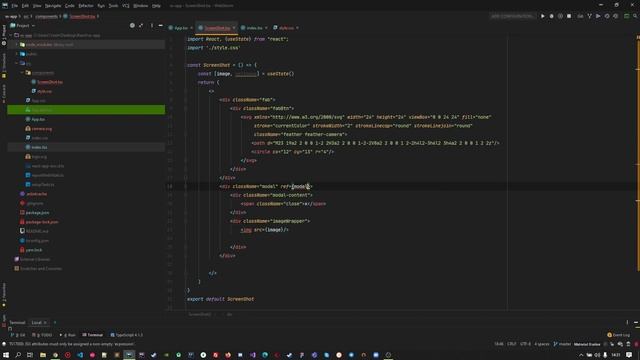The image size is (640, 360).
Task: Collapse the components folder in tree
Action: point(22,73)
